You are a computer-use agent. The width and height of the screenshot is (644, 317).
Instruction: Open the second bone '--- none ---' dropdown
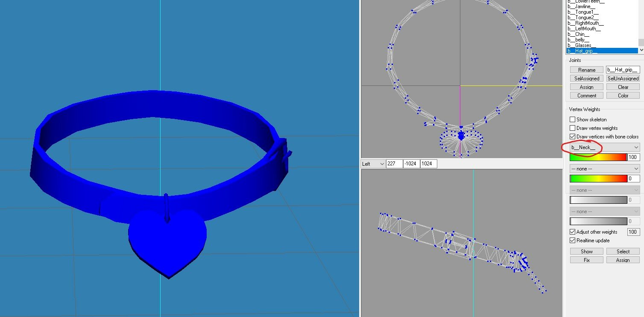coord(605,169)
